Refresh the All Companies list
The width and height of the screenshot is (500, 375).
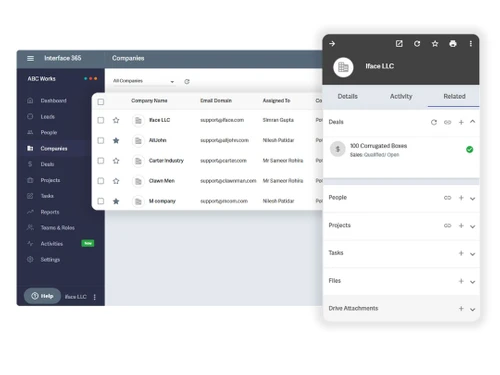click(187, 81)
